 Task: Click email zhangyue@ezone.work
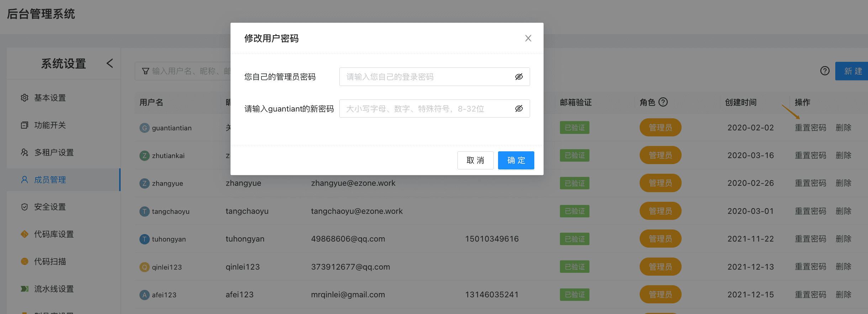pyautogui.click(x=353, y=183)
